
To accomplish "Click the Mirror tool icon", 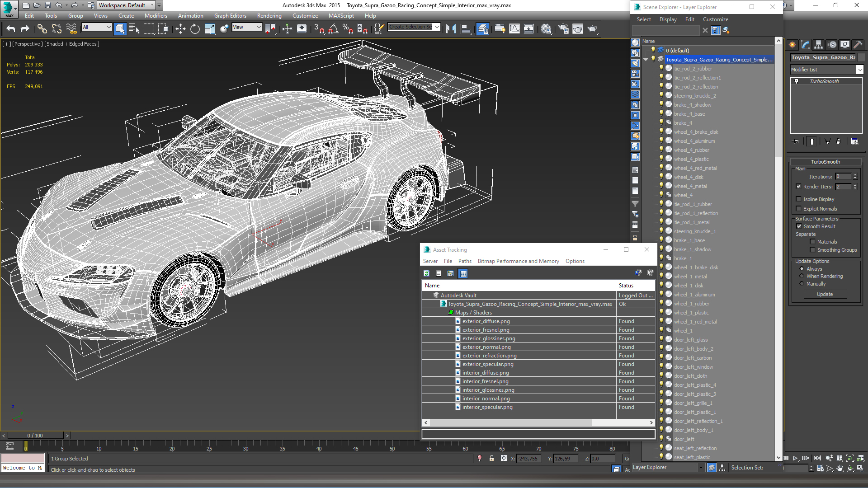I will point(451,29).
